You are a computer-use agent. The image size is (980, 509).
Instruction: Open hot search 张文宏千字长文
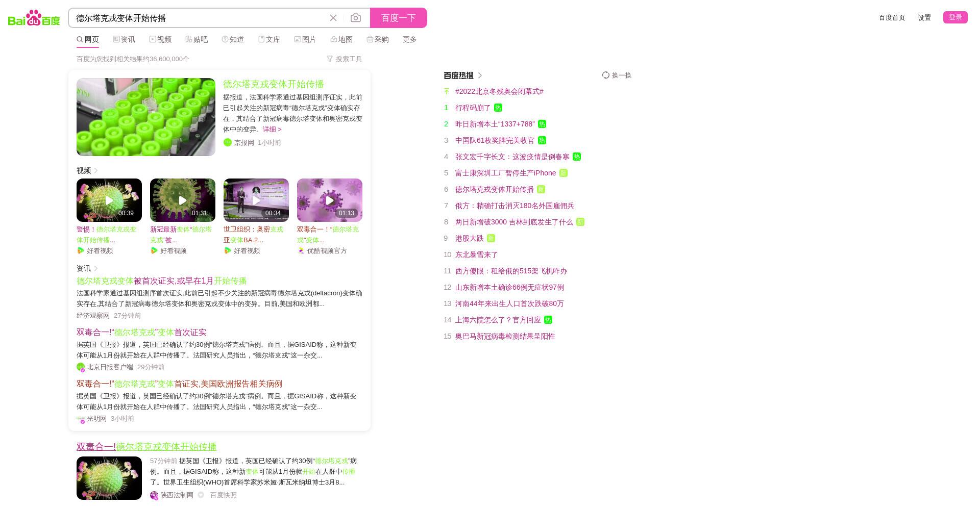pos(512,157)
